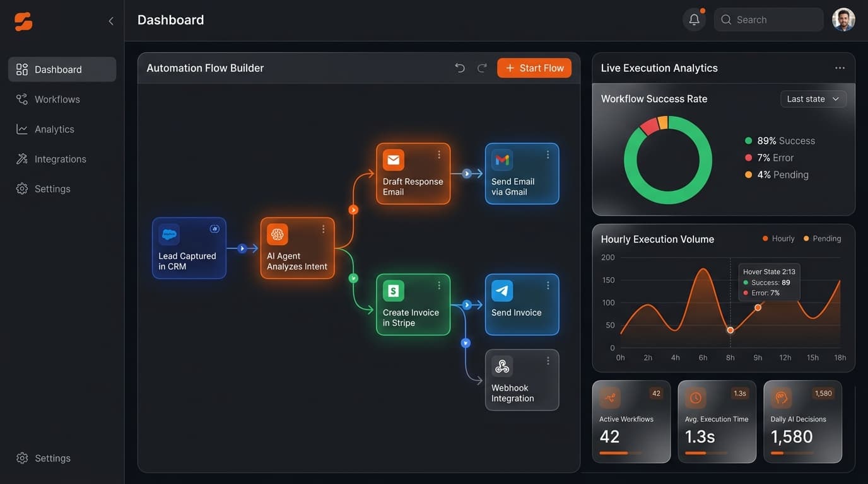
Task: Select Analytics in the sidebar
Action: point(62,129)
